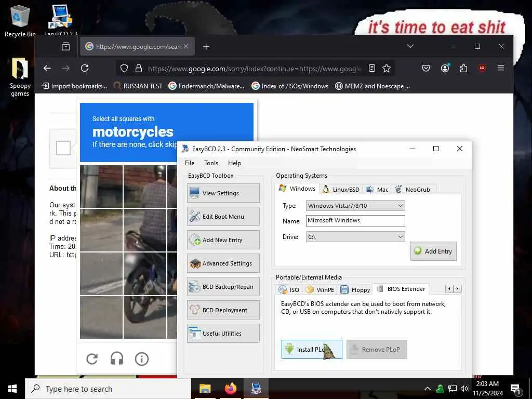The width and height of the screenshot is (532, 399).
Task: Expand the Type dropdown Windows Vista/7/8/10
Action: (x=355, y=206)
